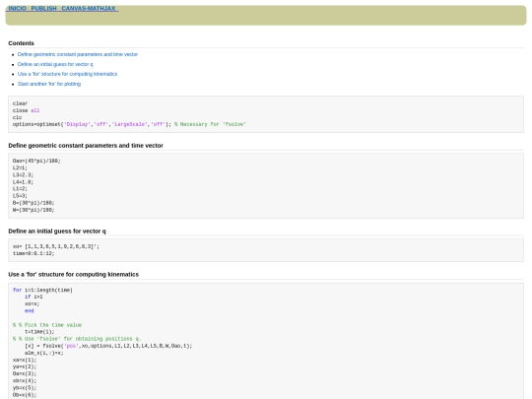Click the options=optimset code line
Viewport: 532px width, 399px height.
pos(129,124)
